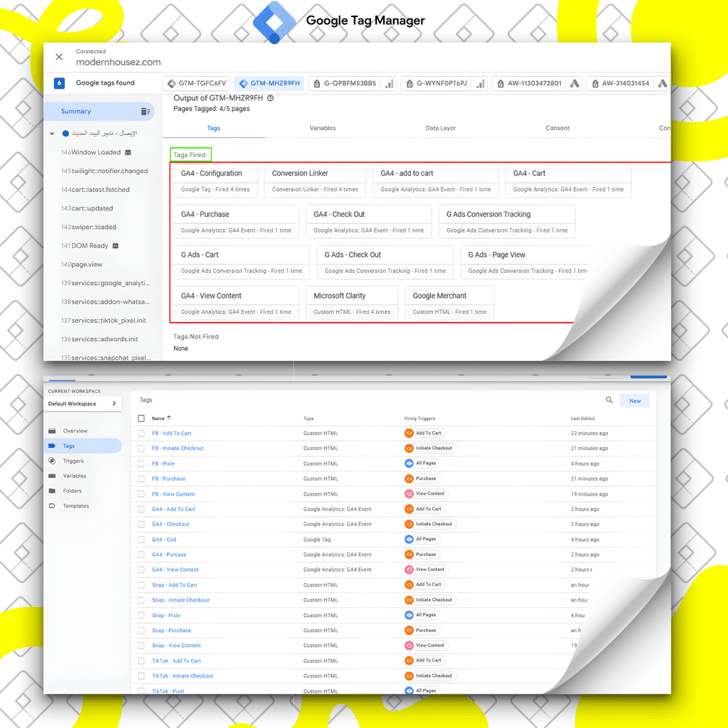Tick the checkbox for FB - Initiate Checkout
Screen dimensions: 728x728
coord(141,449)
